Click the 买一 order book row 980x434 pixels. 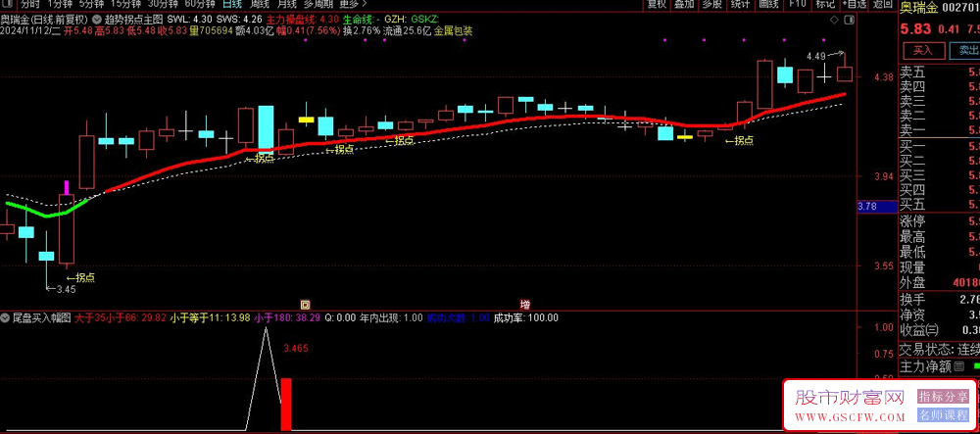940,147
